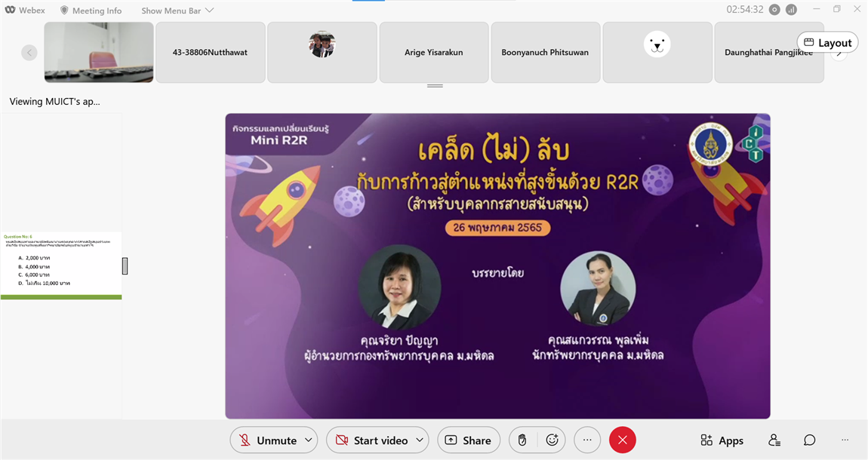Click the sidebar divider handle
Screen dimensions: 868x460
click(x=125, y=266)
